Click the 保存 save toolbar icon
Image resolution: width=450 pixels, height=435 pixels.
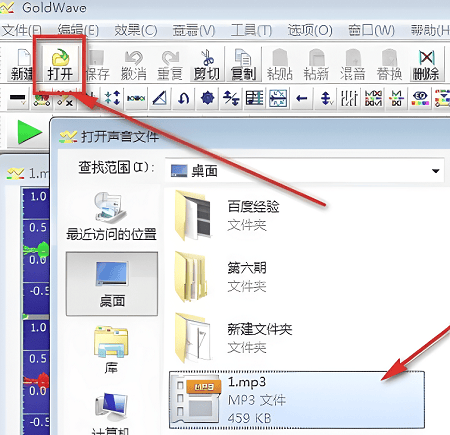[x=97, y=65]
